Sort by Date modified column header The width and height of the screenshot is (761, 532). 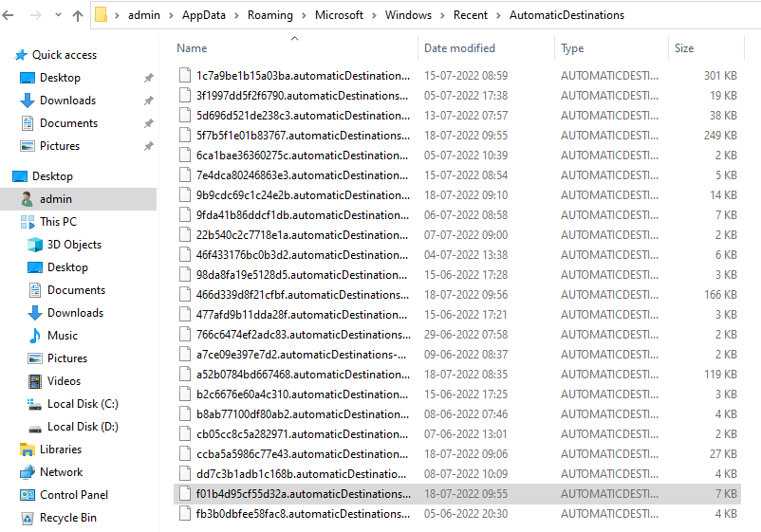pyautogui.click(x=459, y=48)
